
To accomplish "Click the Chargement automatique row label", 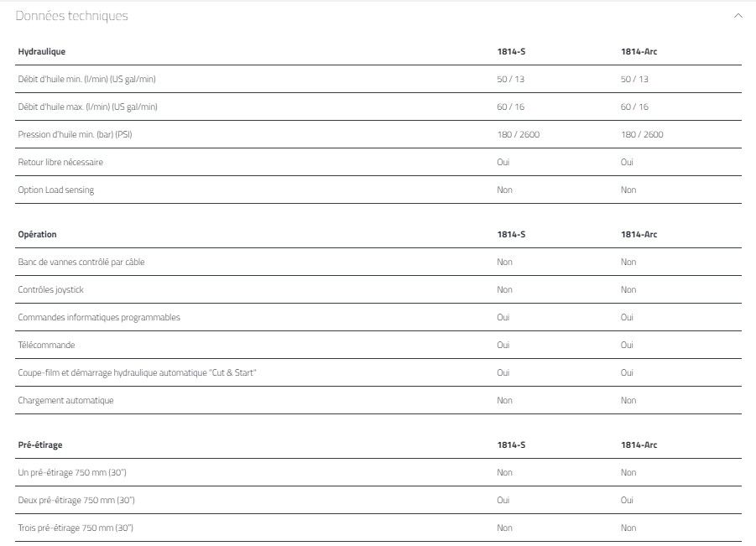I will [65, 401].
